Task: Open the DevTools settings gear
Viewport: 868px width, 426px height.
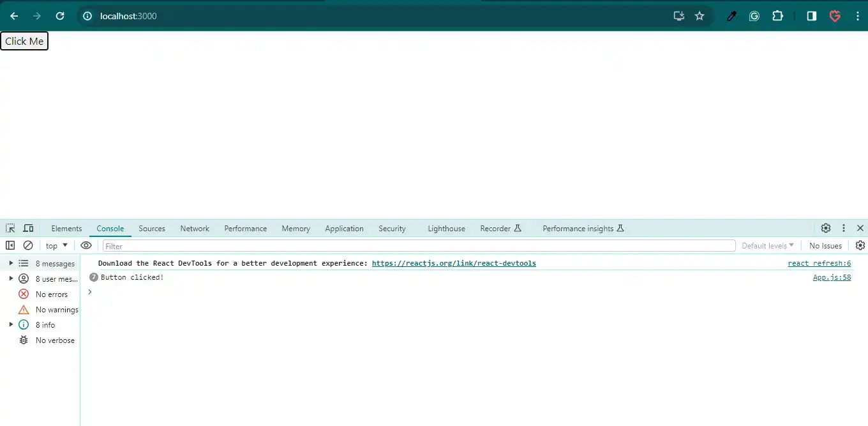Action: pos(826,228)
